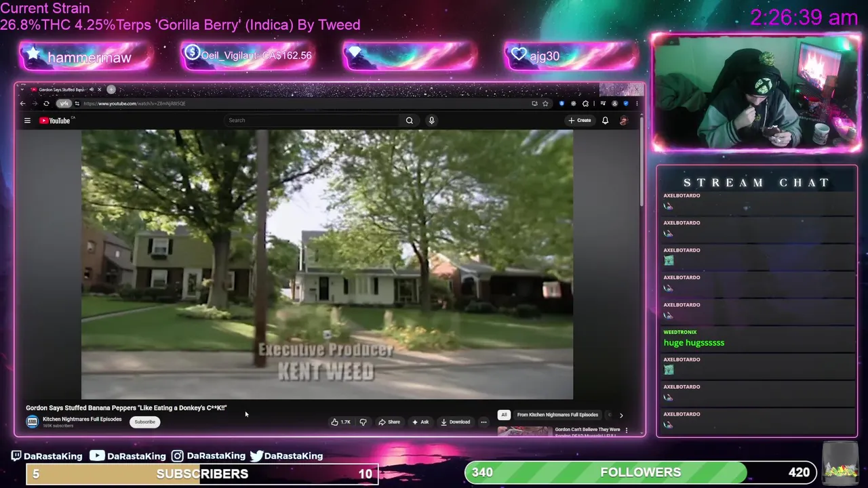Image resolution: width=868 pixels, height=488 pixels.
Task: Focus the YouTube search field
Action: [313, 121]
